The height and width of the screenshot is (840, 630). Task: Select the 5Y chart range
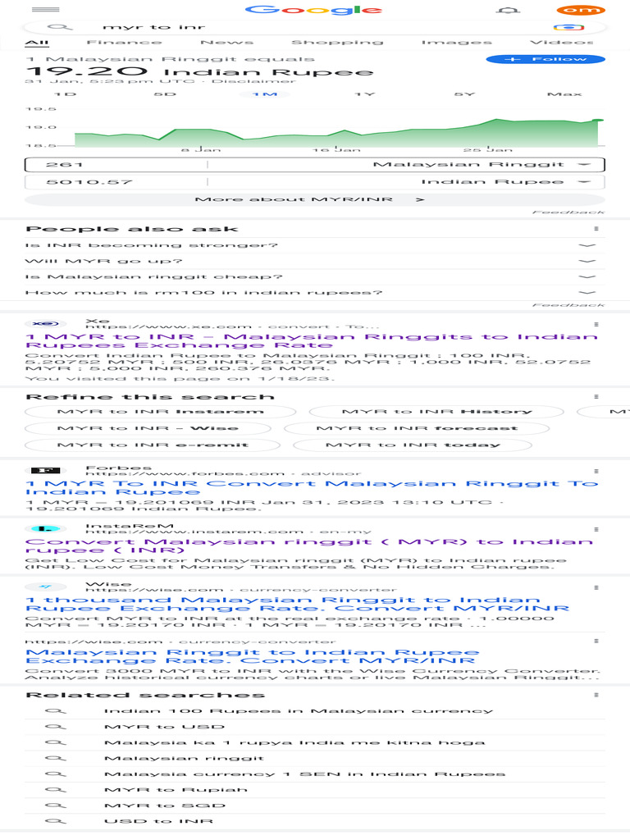pos(464,94)
